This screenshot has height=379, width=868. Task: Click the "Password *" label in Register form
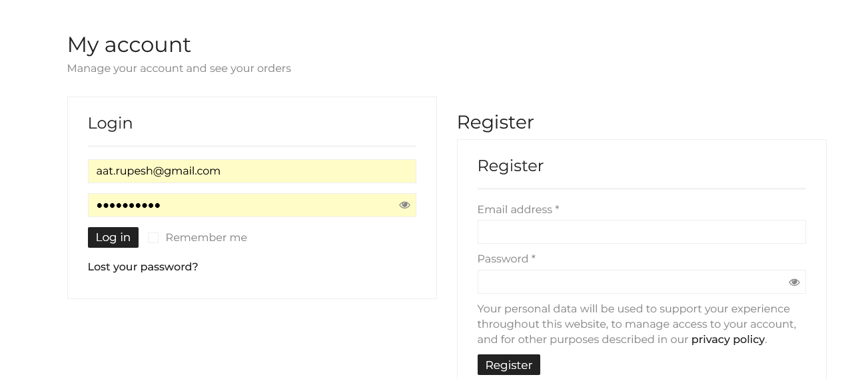[506, 259]
